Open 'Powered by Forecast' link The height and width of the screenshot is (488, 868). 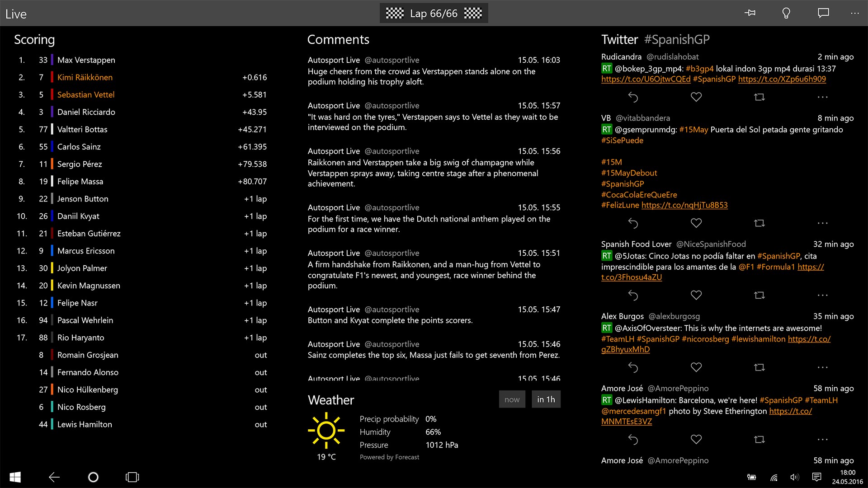(x=389, y=457)
